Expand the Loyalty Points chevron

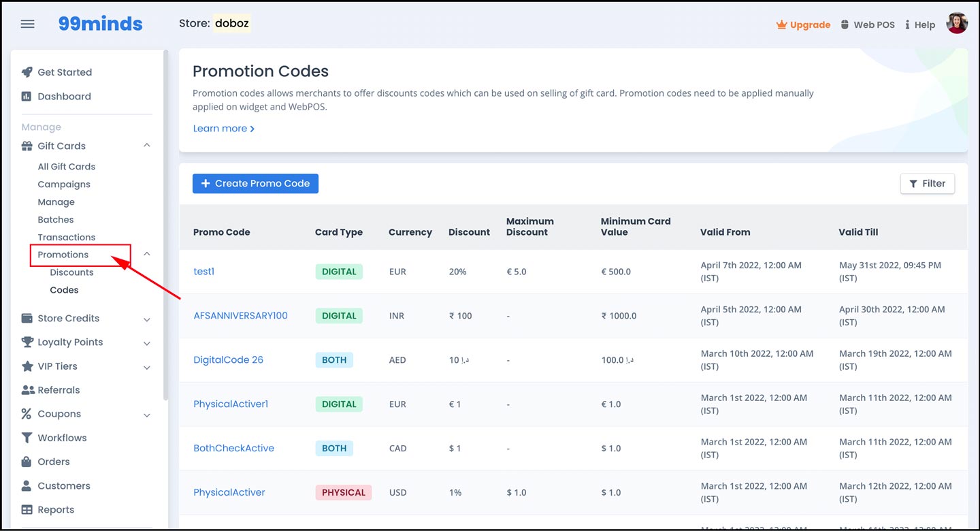147,343
